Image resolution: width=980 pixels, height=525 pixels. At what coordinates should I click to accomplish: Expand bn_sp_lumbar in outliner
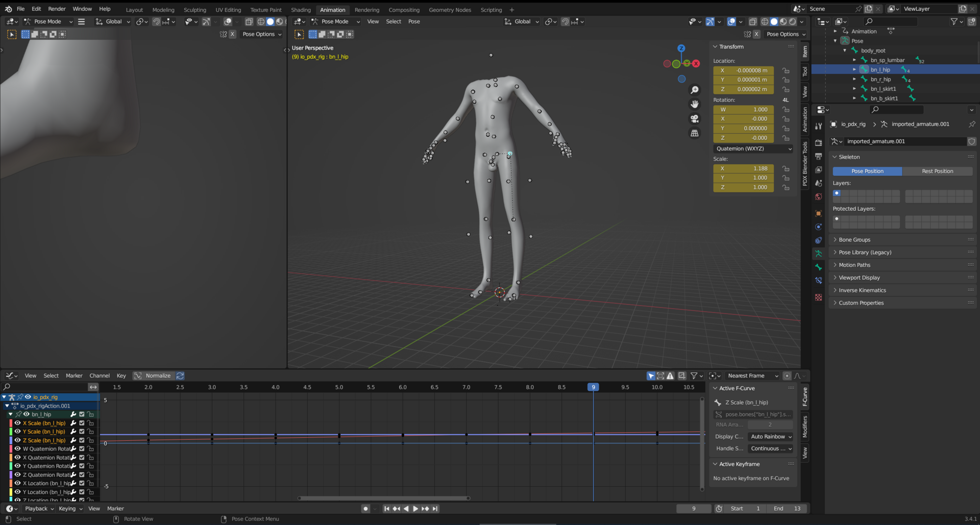pos(854,60)
